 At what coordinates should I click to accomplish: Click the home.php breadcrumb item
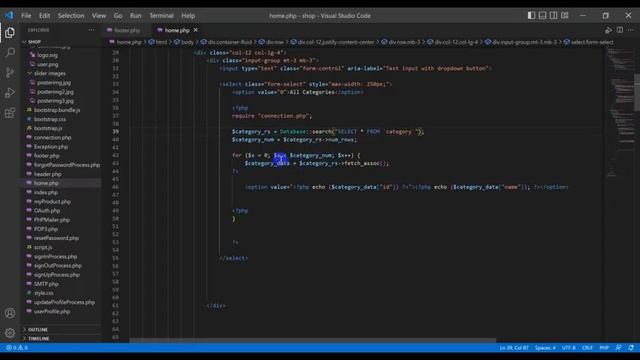[x=129, y=42]
